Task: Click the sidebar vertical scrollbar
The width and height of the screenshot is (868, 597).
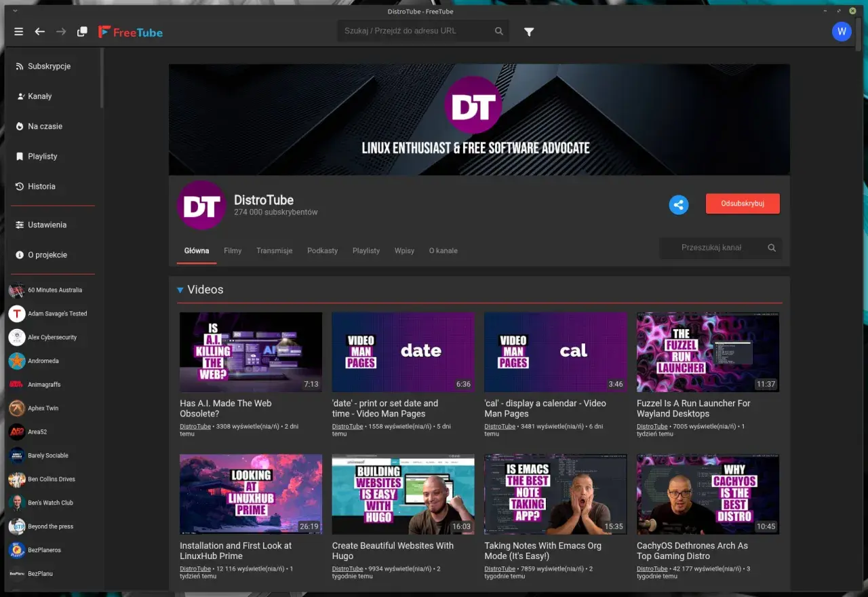Action: point(102,78)
